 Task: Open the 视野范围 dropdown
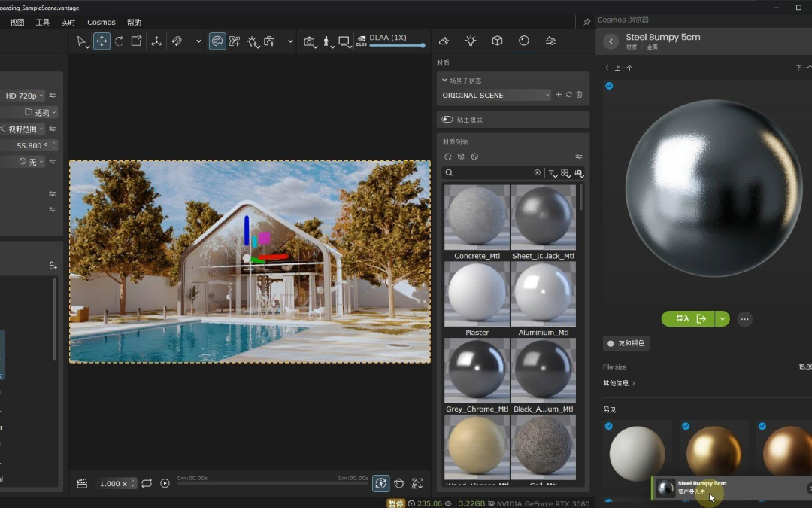point(23,129)
